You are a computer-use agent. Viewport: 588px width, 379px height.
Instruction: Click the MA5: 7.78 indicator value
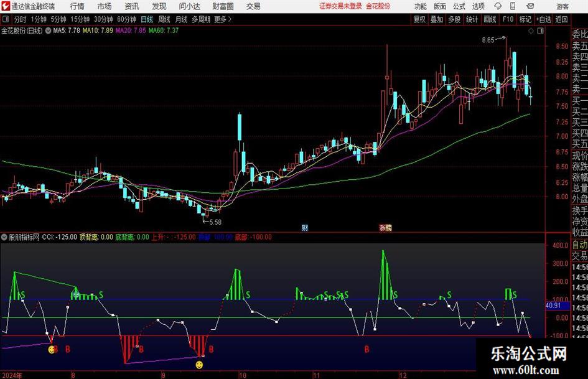67,30
